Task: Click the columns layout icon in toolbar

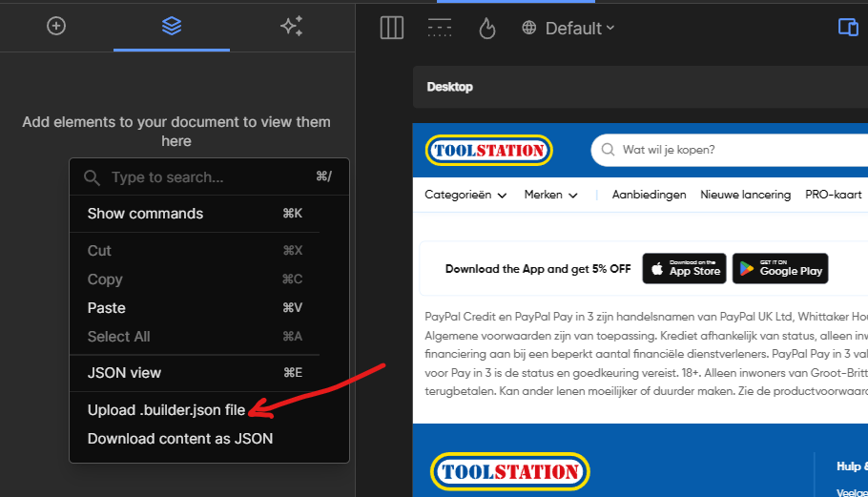Action: [392, 29]
